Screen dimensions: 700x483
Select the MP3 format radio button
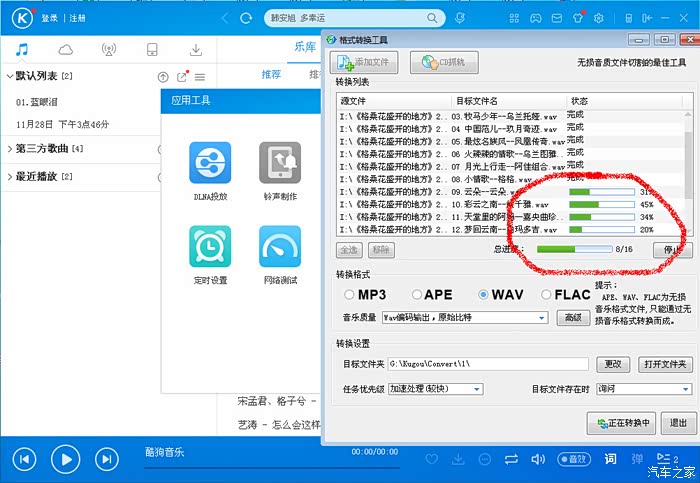(349, 295)
